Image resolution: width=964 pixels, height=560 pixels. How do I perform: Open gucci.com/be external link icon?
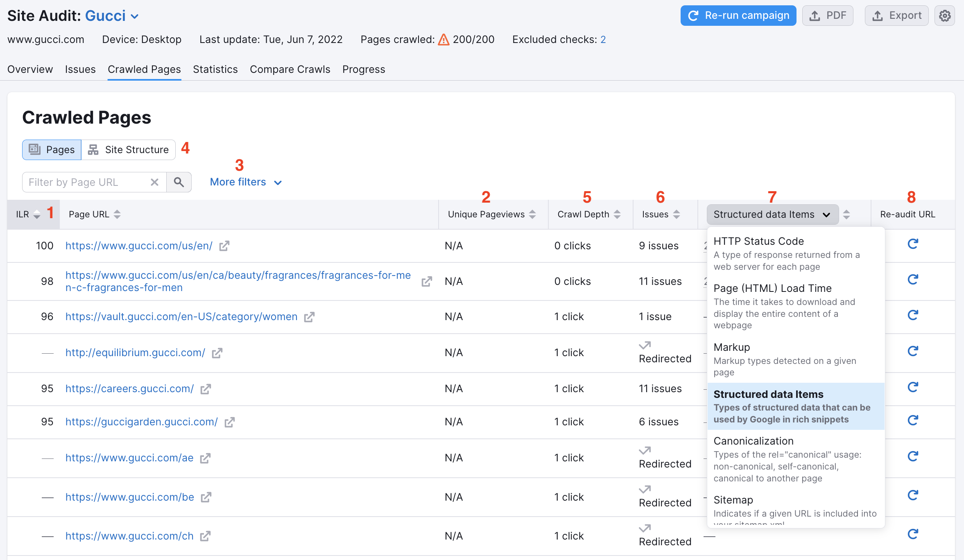[x=206, y=497]
